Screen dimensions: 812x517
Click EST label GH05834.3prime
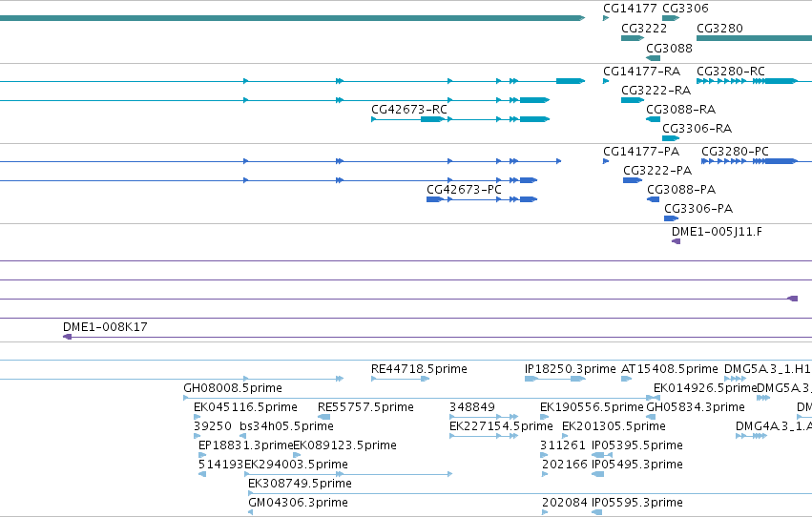click(x=696, y=408)
